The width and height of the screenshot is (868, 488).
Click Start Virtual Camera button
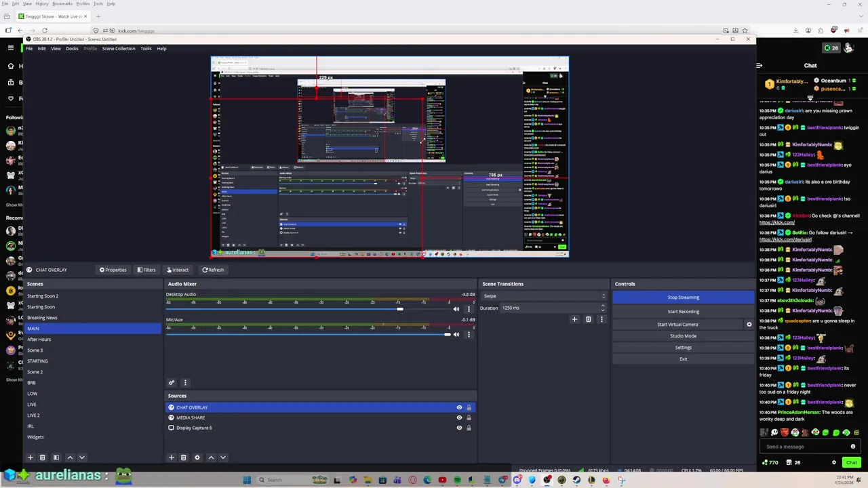pos(677,325)
